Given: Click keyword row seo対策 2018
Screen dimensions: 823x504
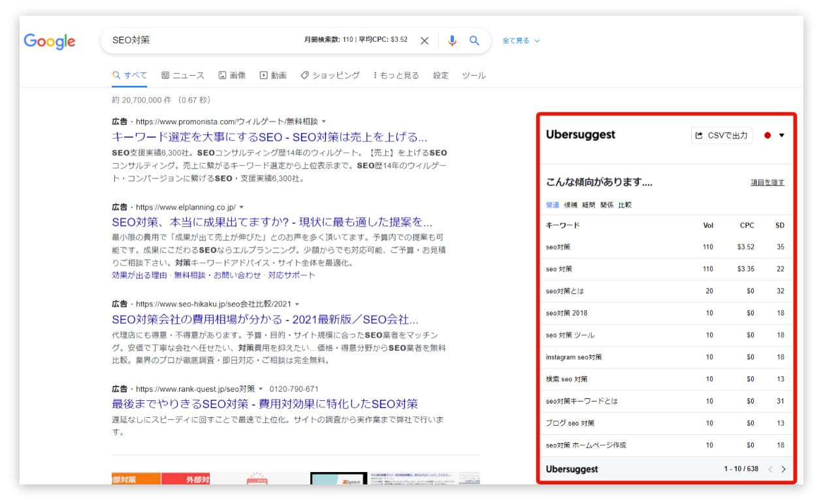Looking at the screenshot, I should [x=666, y=313].
